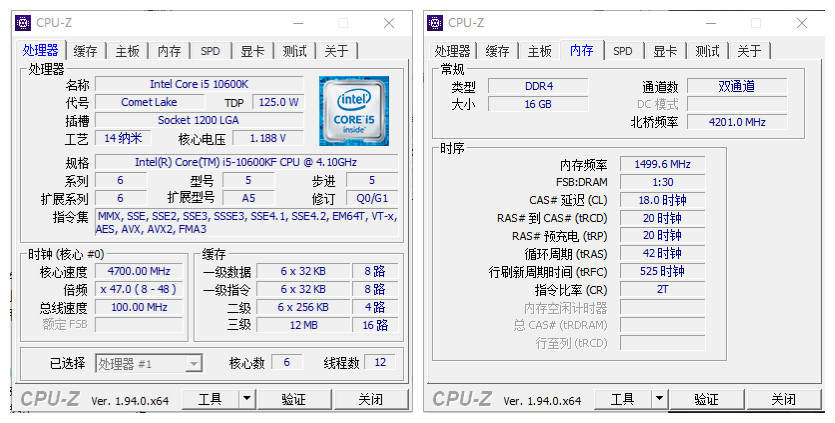The height and width of the screenshot is (423, 835).
Task: Click the Intel Core i5 10600K name field
Action: click(x=199, y=84)
